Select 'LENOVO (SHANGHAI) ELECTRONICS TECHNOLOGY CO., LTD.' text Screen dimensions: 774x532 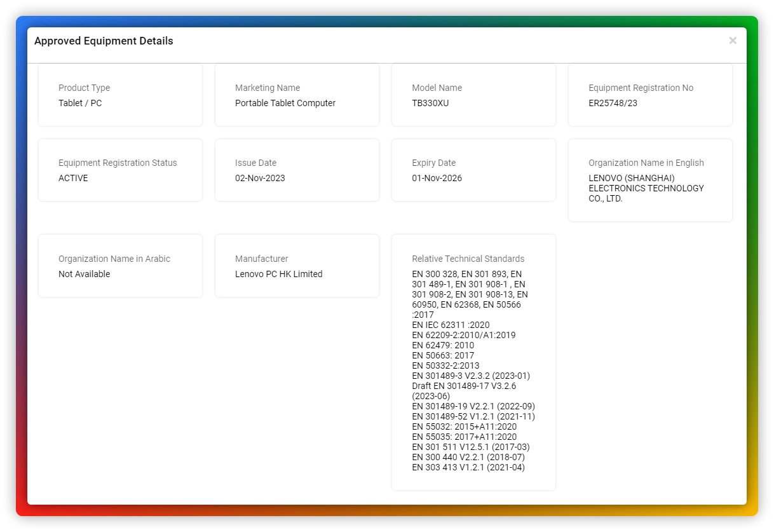click(646, 188)
